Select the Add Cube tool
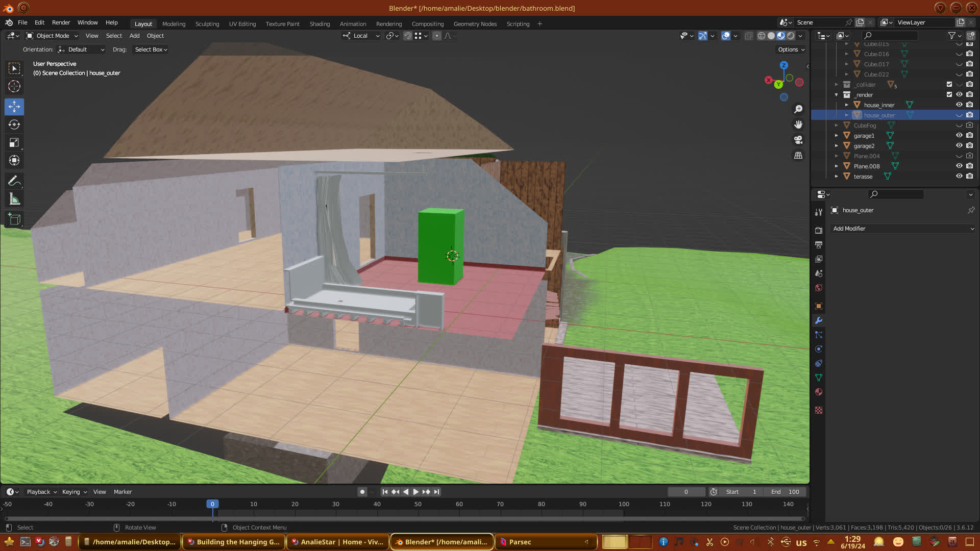980x551 pixels. pos(14,219)
